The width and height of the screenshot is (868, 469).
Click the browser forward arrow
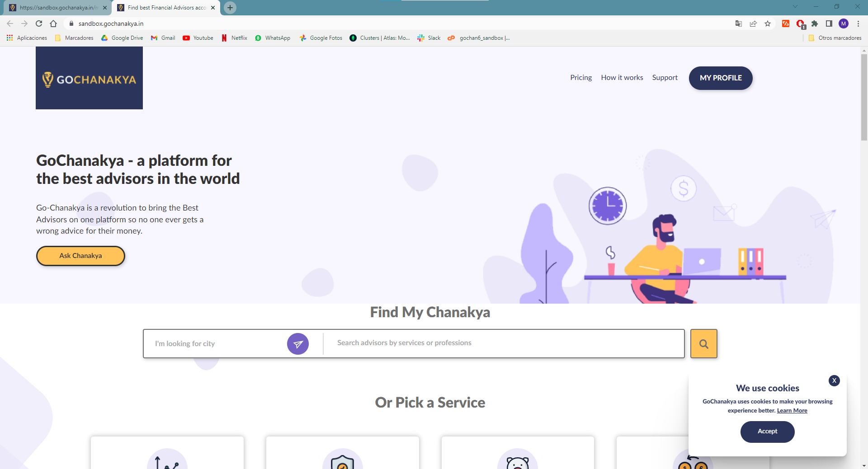click(24, 23)
